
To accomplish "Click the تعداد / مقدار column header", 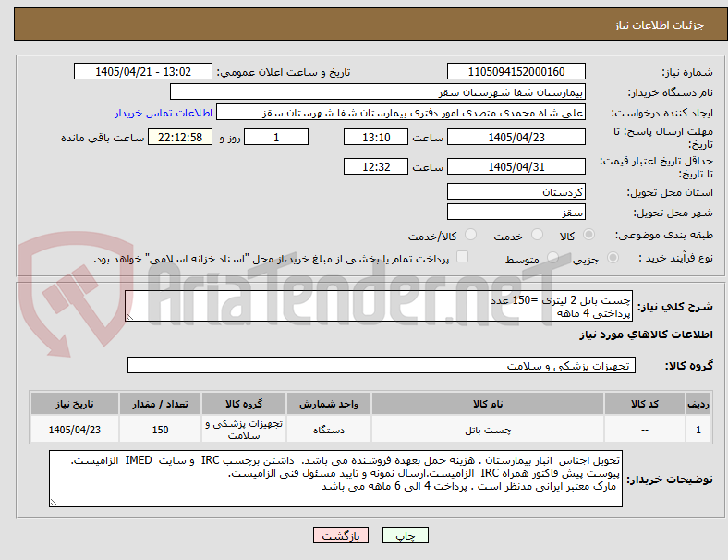I will 160,404.
